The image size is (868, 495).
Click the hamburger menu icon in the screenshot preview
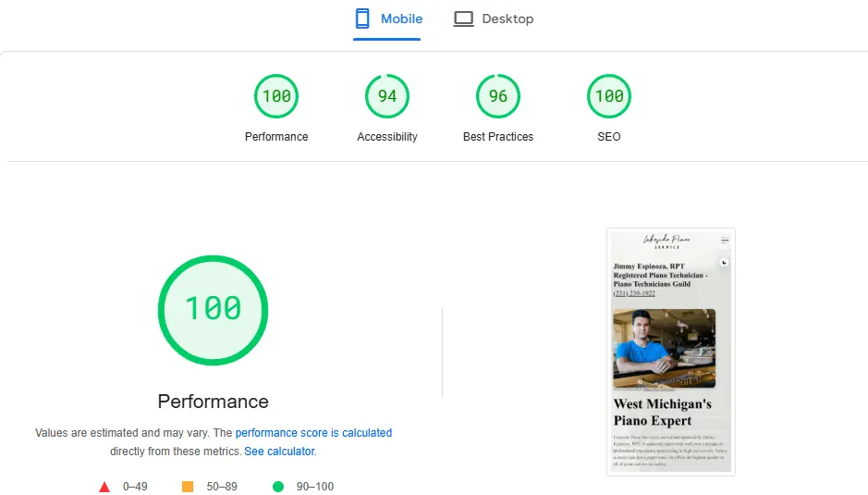coord(725,241)
